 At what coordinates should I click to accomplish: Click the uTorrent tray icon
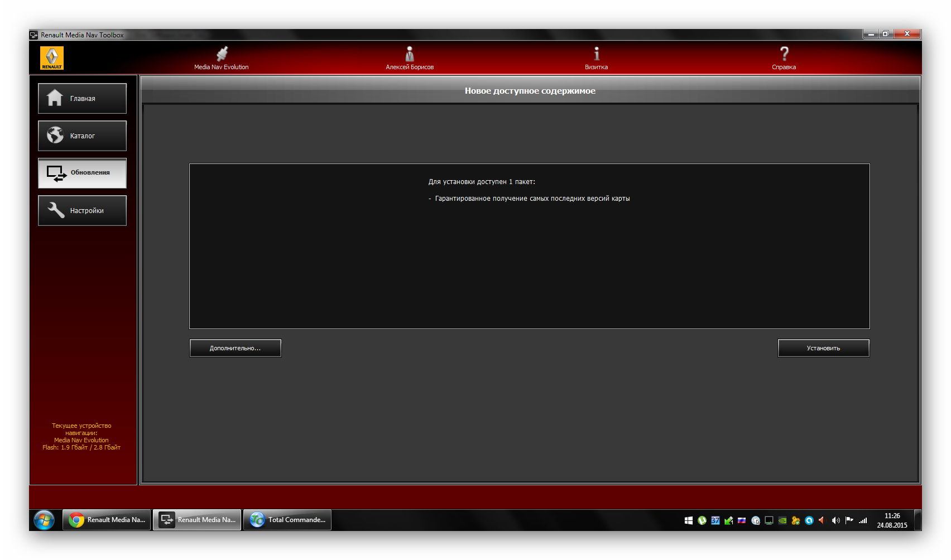[702, 520]
